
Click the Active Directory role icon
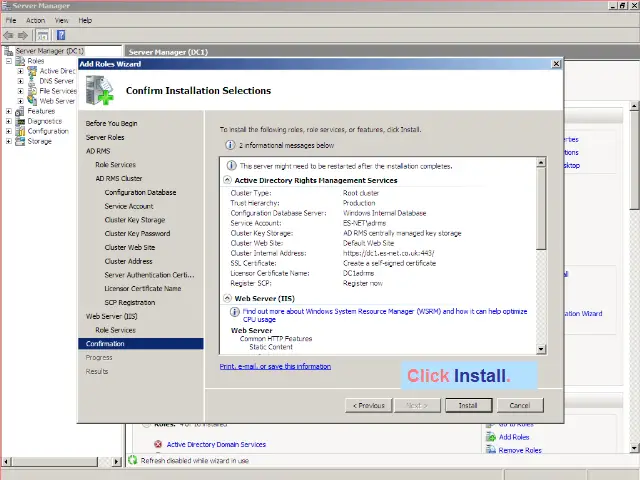pos(32,71)
